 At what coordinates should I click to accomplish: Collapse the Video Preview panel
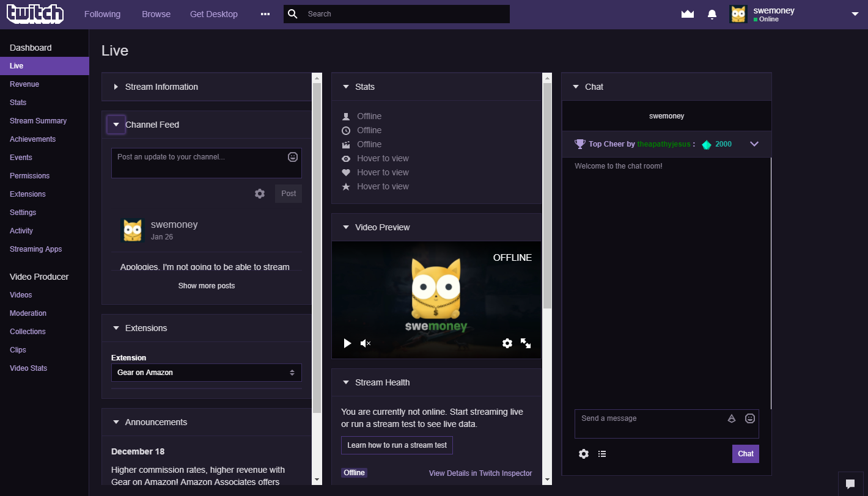tap(346, 227)
